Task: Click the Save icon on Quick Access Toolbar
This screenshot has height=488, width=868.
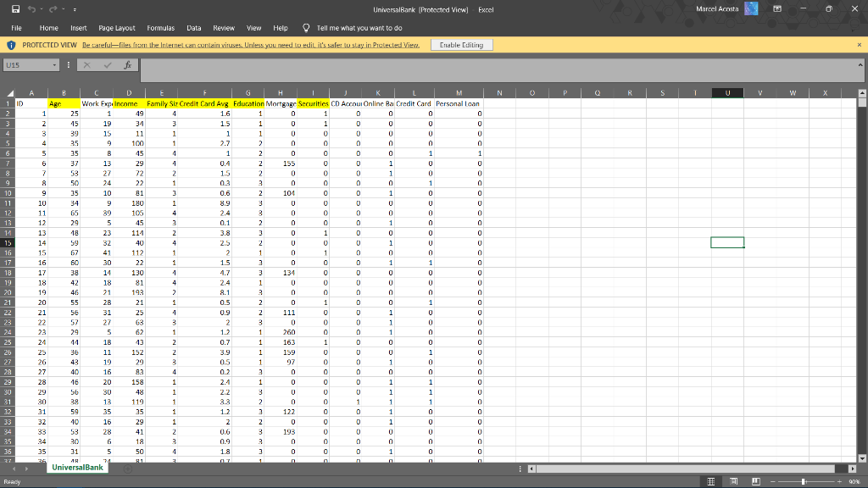Action: pyautogui.click(x=15, y=8)
